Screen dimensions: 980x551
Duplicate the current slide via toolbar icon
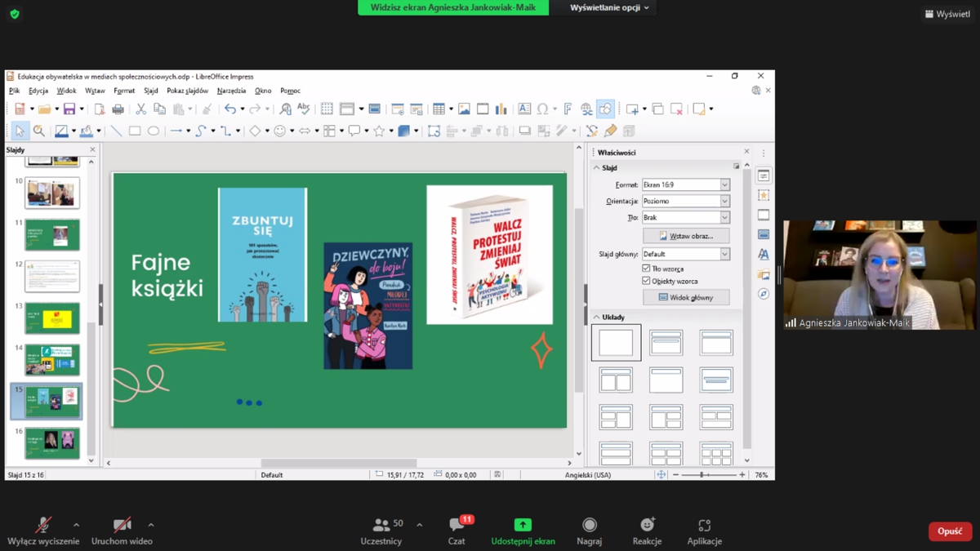click(x=657, y=109)
